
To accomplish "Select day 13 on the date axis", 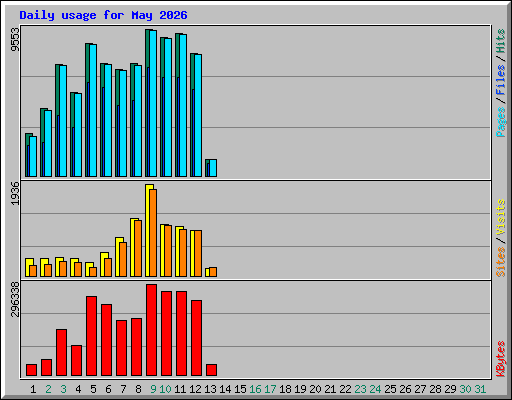I will click(x=210, y=389).
